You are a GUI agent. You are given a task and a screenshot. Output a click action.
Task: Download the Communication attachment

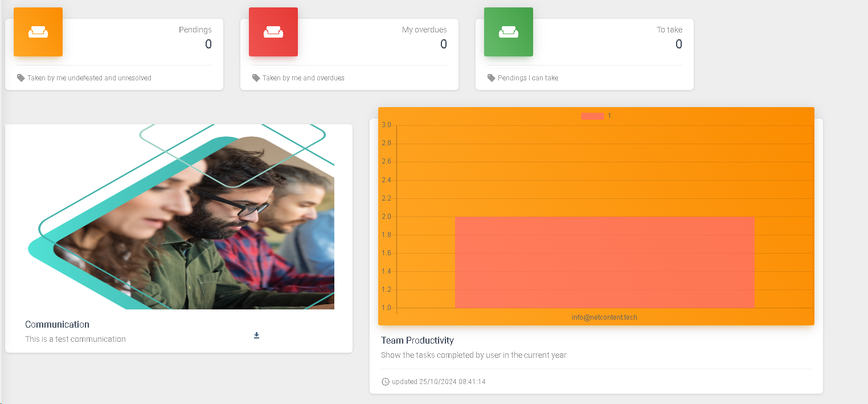[x=256, y=335]
